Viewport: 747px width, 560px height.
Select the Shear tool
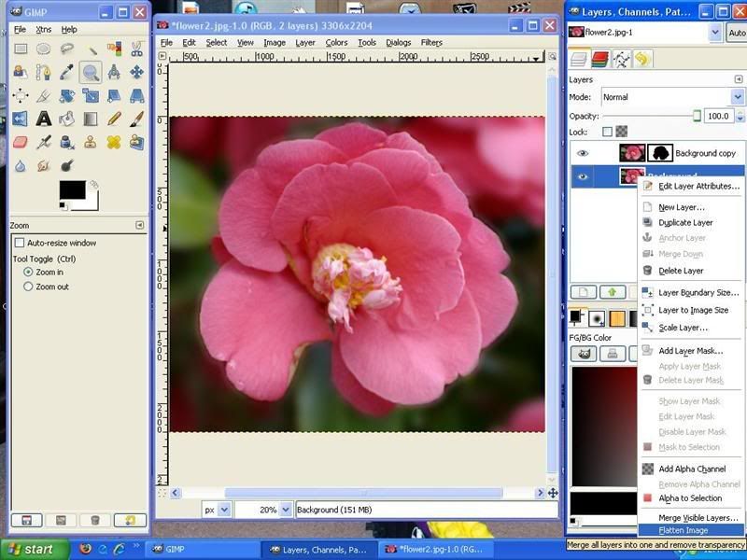(x=113, y=95)
